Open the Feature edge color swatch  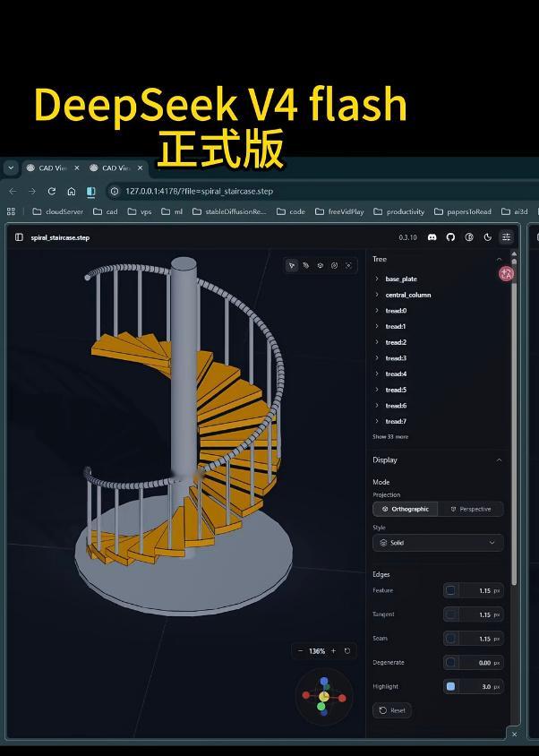click(x=450, y=590)
